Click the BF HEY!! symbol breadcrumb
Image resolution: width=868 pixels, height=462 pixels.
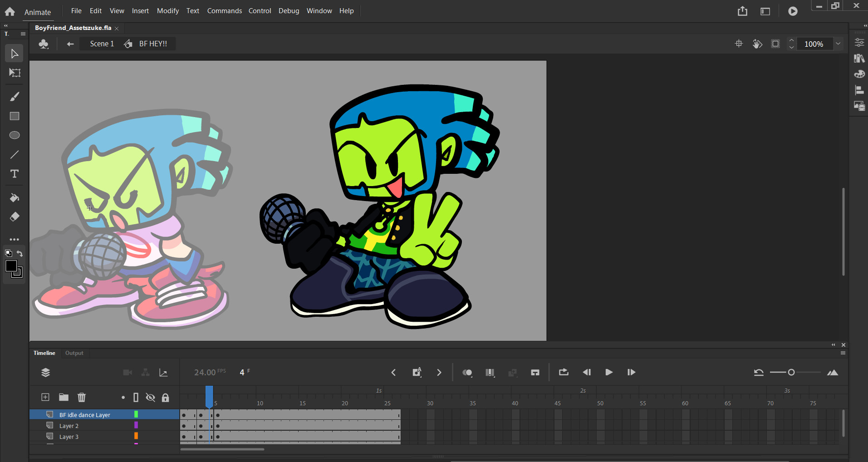pos(153,44)
